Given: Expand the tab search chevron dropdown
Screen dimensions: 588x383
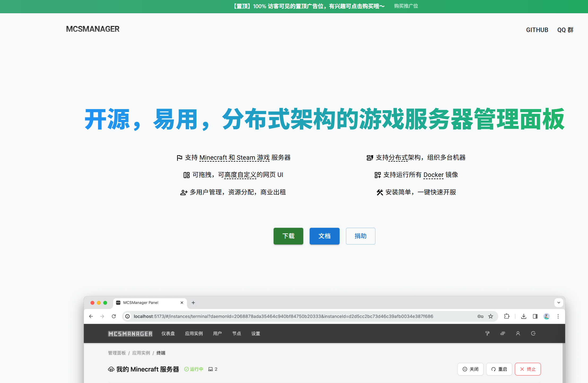Looking at the screenshot, I should tap(559, 302).
